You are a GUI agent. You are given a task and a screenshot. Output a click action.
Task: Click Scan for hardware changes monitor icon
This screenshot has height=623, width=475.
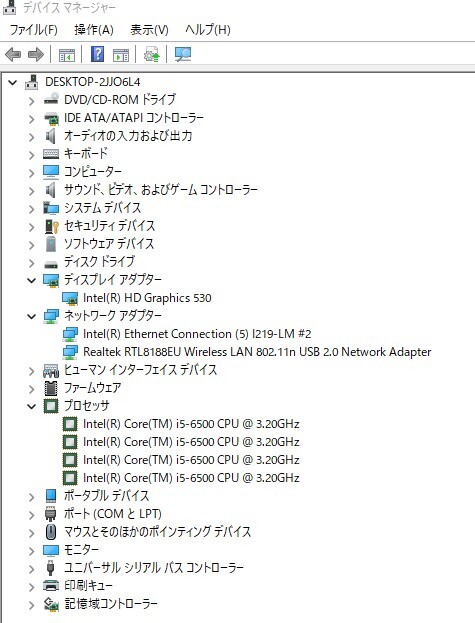tap(183, 54)
